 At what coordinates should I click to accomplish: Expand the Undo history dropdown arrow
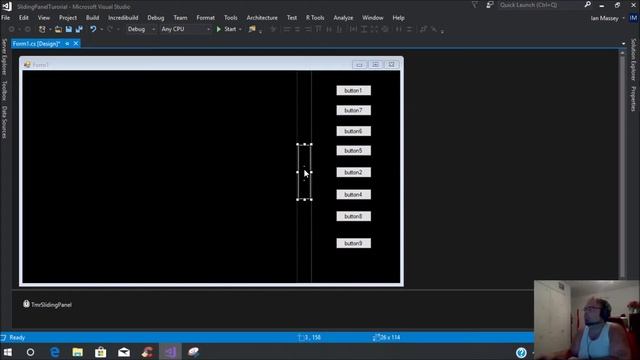(x=101, y=29)
